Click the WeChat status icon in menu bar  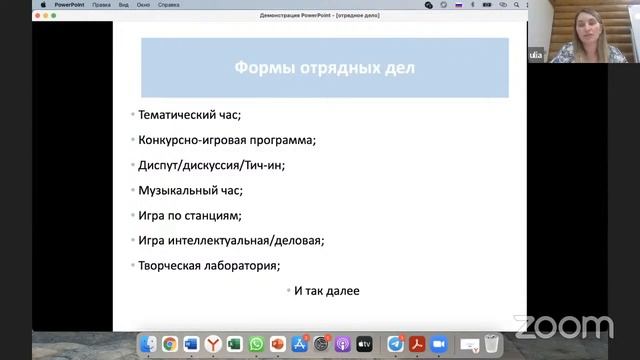(429, 5)
